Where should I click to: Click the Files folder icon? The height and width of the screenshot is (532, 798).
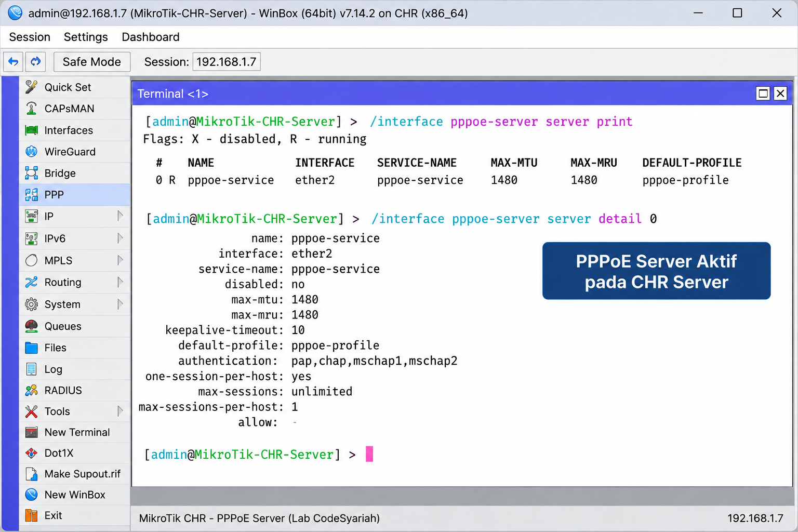pos(31,348)
